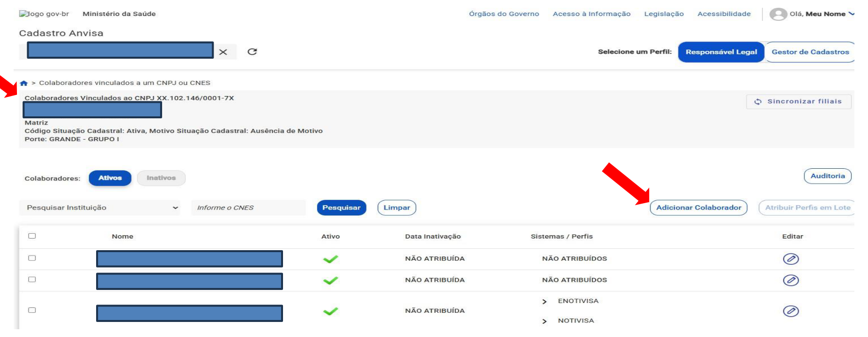Open Acesso à Informação link
The height and width of the screenshot is (337, 868).
click(x=592, y=14)
